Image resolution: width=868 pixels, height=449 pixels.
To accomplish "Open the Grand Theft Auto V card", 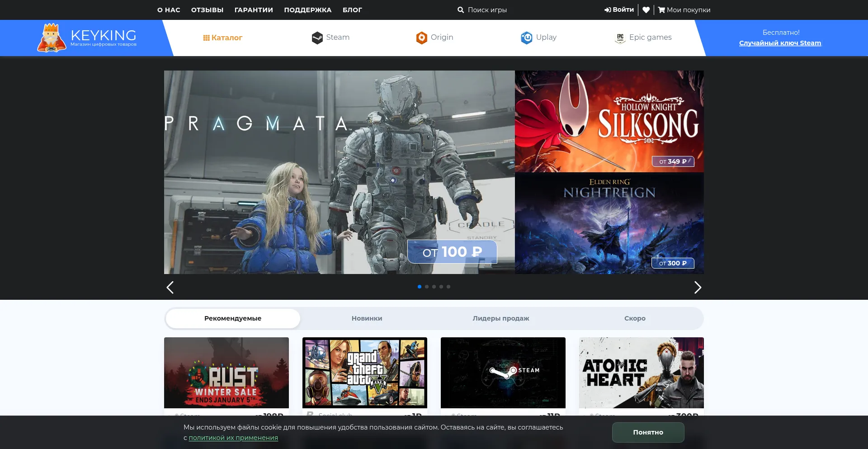I will tap(365, 373).
